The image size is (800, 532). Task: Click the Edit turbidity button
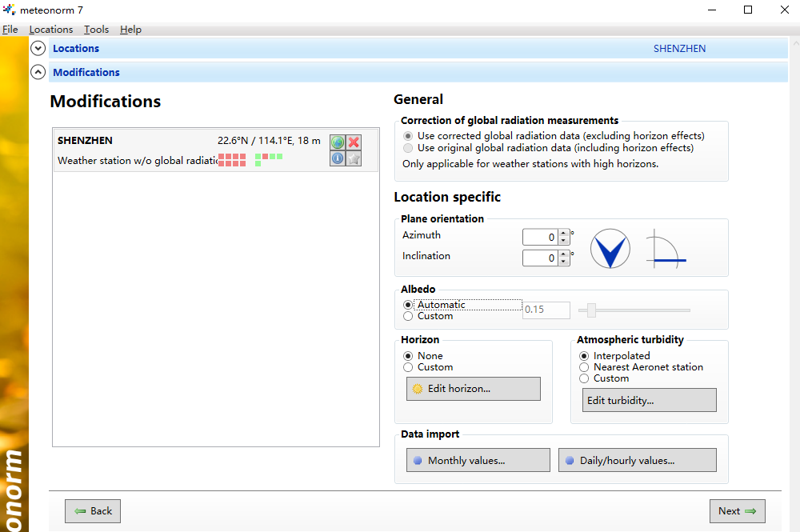(649, 400)
